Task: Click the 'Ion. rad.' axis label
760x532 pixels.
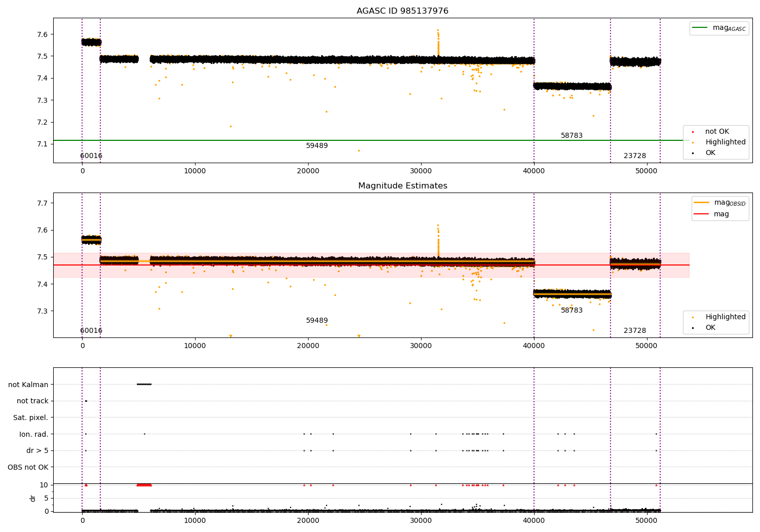Action: pos(34,434)
